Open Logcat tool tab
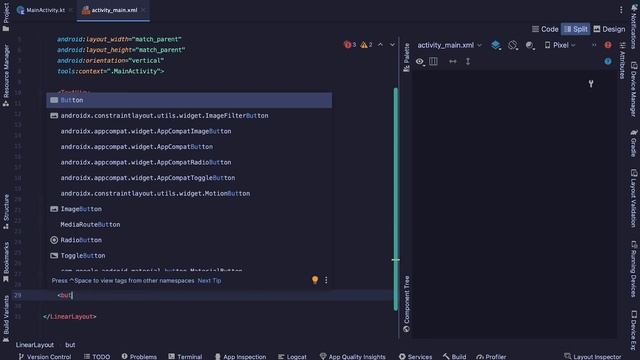 292,356
